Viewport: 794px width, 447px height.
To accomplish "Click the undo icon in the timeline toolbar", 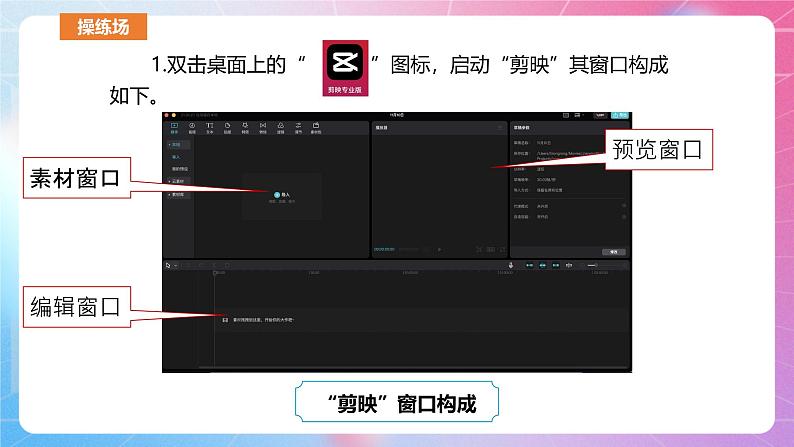I will tap(187, 265).
